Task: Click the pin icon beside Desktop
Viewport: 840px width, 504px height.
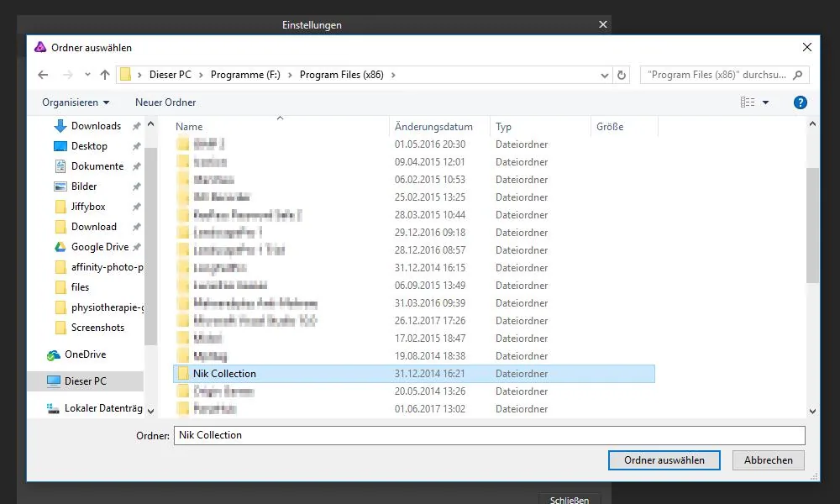Action: pyautogui.click(x=137, y=146)
